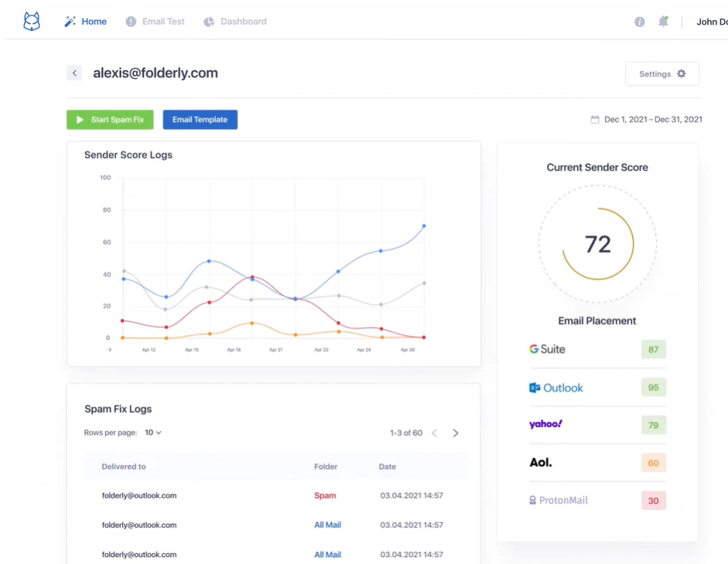Go to previous page of Spam Fix Logs
Viewport: 728px width, 564px height.
coord(434,433)
